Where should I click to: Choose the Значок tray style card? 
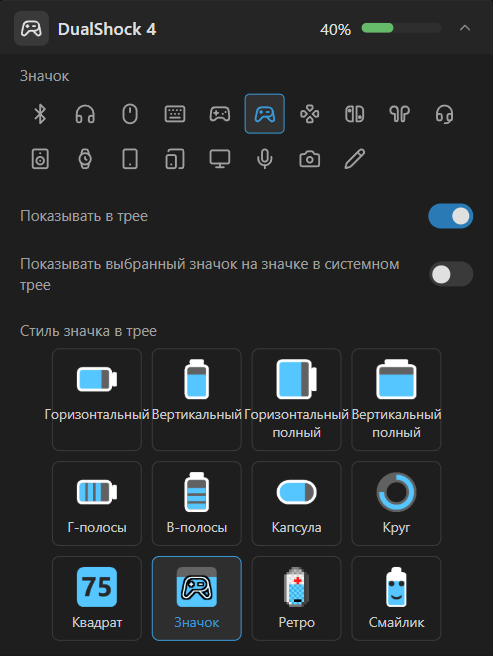tap(197, 599)
